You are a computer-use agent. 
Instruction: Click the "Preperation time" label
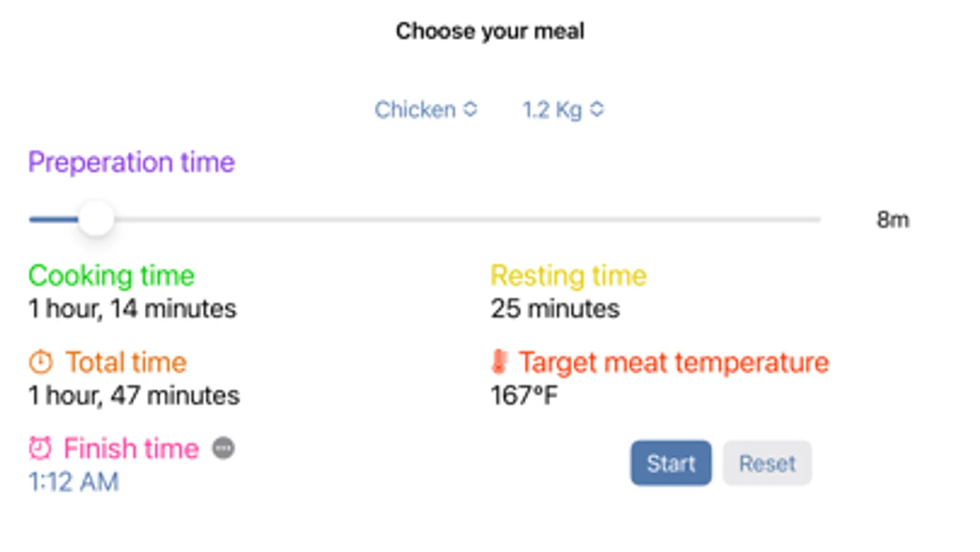[x=132, y=163]
